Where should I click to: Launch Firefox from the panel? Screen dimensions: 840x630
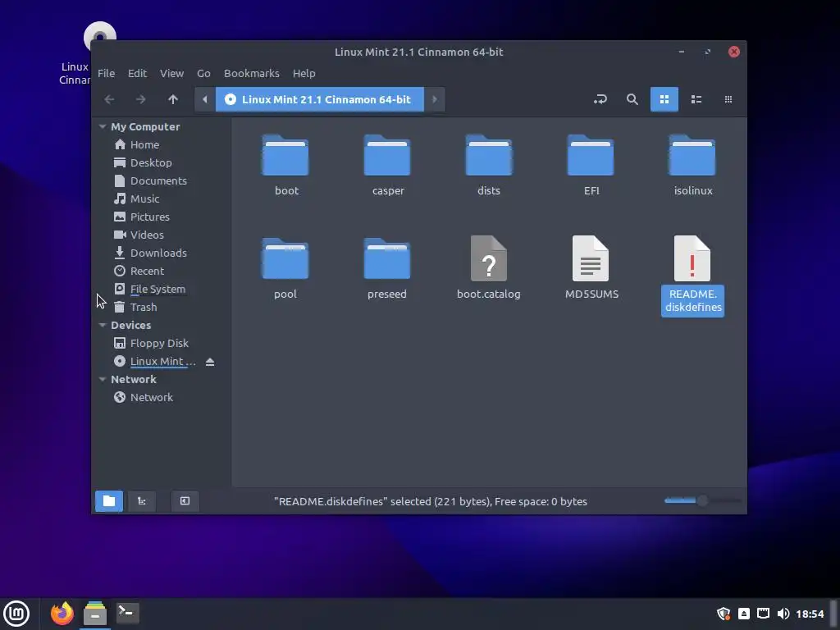pyautogui.click(x=62, y=614)
